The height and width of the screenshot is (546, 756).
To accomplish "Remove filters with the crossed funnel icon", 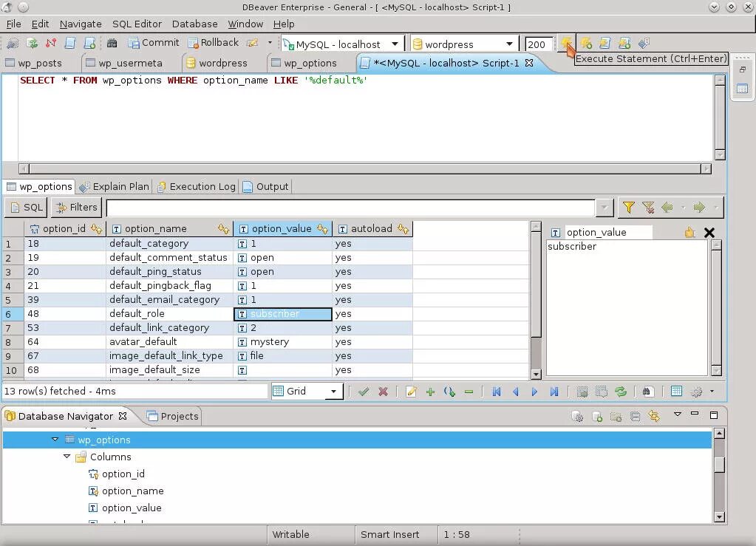I will pyautogui.click(x=648, y=207).
